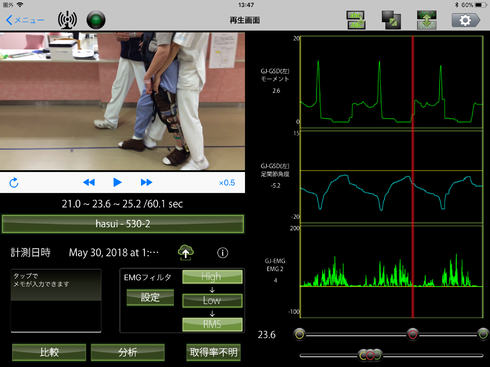The width and height of the screenshot is (490, 367).
Task: Tap the 再生画面 title
Action: 245,20
